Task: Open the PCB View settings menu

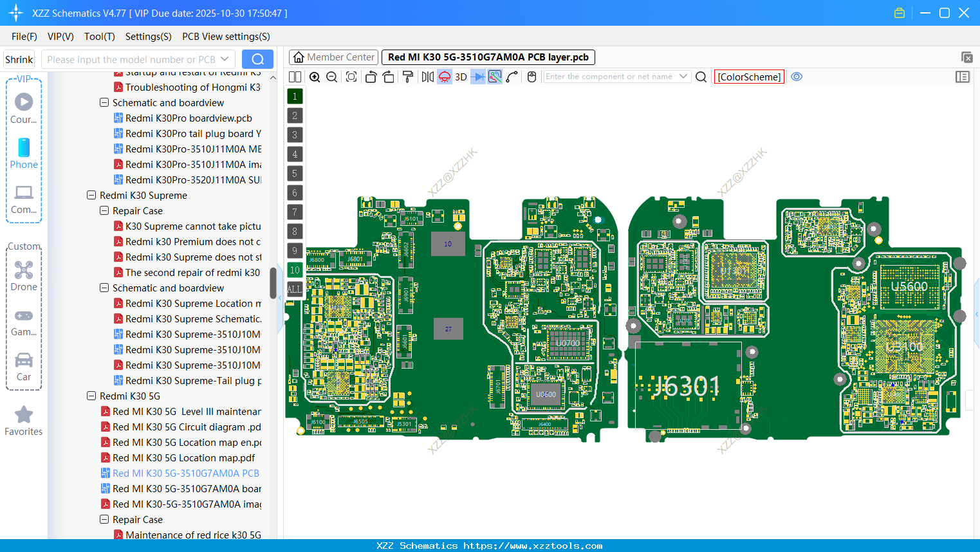Action: pyautogui.click(x=225, y=37)
